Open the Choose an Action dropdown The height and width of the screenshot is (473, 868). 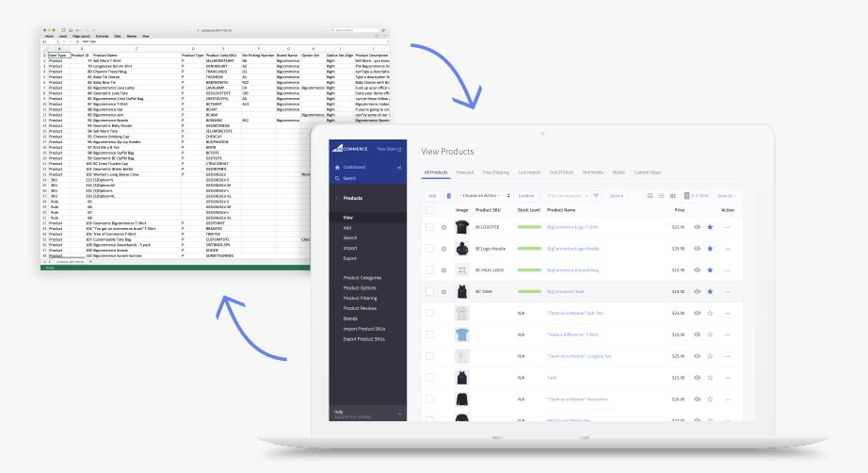pos(484,196)
